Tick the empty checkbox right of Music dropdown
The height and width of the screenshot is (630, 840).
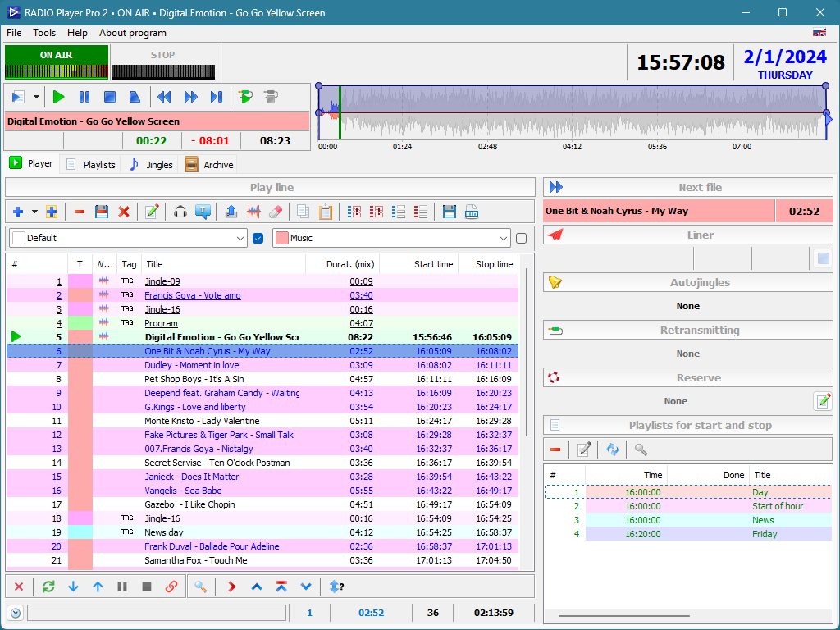pos(521,238)
